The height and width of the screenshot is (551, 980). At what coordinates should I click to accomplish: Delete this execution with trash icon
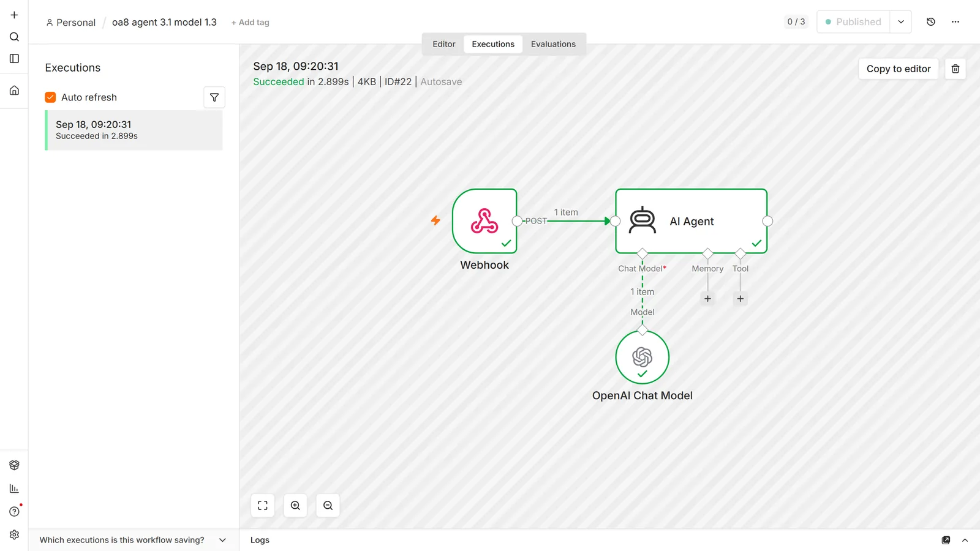955,69
